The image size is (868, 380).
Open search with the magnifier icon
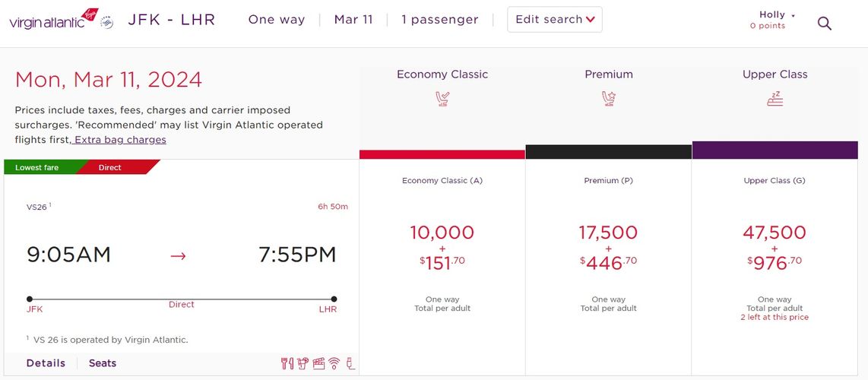tap(824, 24)
